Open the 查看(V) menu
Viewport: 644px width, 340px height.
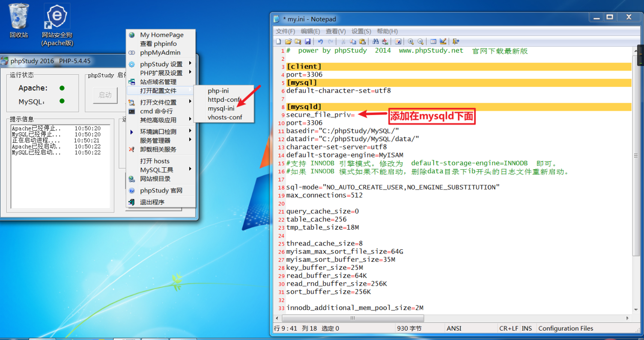click(x=336, y=31)
